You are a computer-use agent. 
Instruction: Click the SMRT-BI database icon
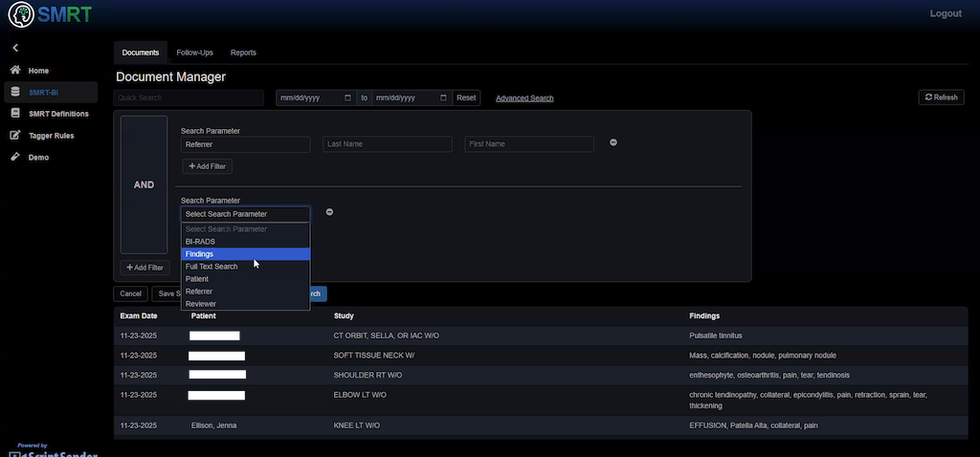(x=15, y=92)
